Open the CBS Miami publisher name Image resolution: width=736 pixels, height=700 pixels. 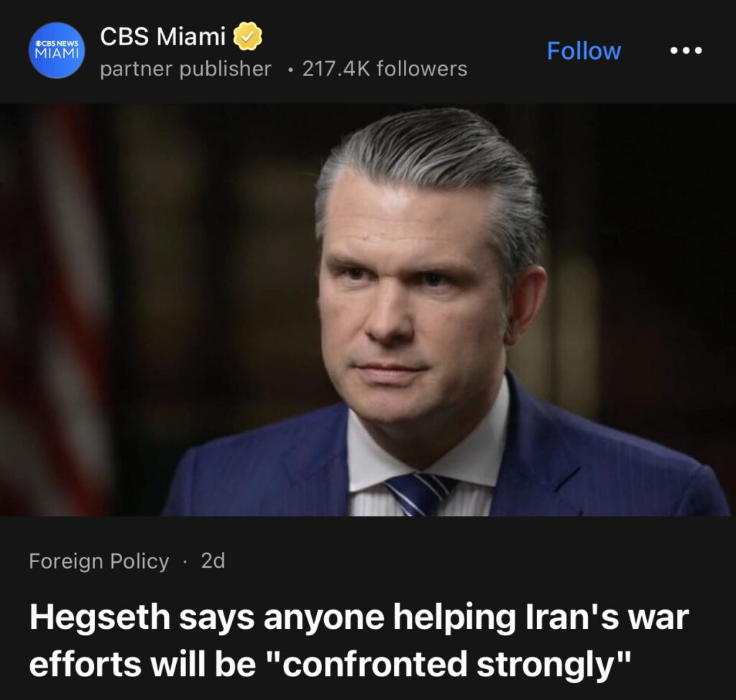click(163, 36)
